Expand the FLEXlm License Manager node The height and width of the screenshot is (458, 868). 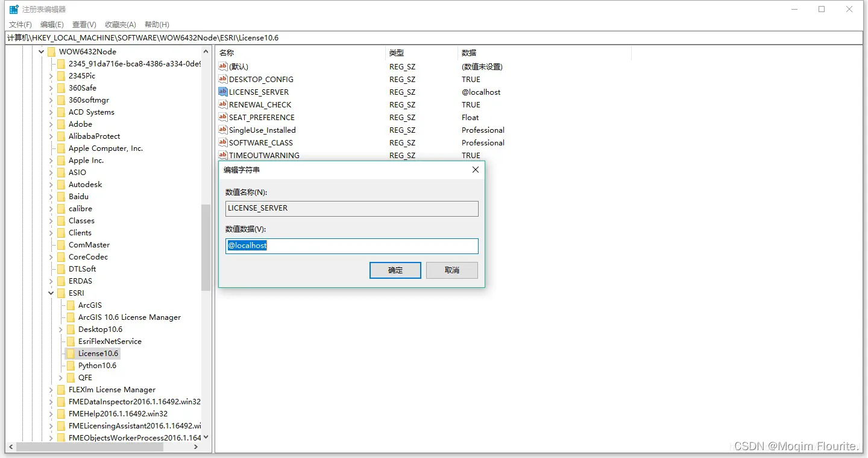[x=51, y=390]
